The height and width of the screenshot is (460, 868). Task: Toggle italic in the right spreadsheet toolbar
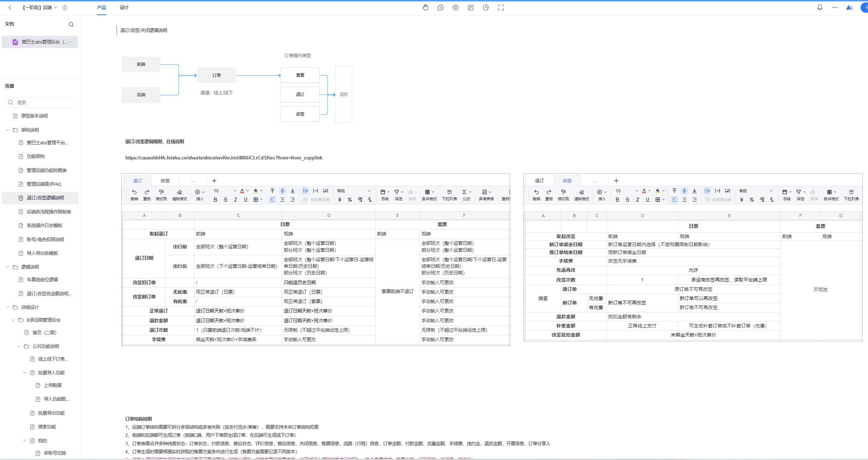pyautogui.click(x=637, y=199)
